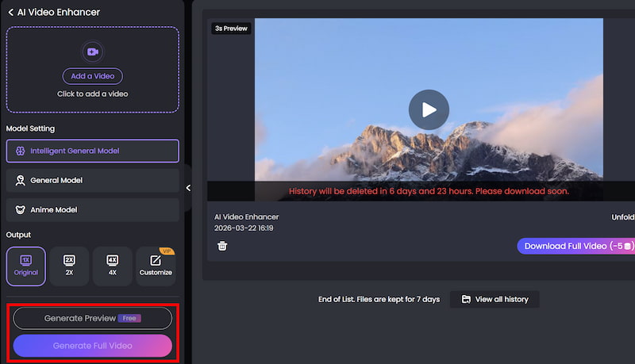Choose the 4X output upscale
This screenshot has width=635, height=364.
(112, 266)
